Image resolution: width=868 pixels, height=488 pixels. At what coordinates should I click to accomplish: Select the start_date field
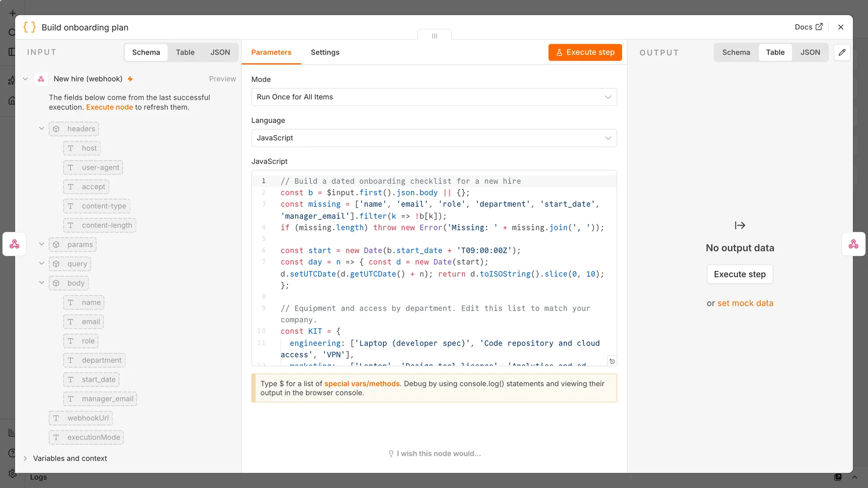pos(91,380)
